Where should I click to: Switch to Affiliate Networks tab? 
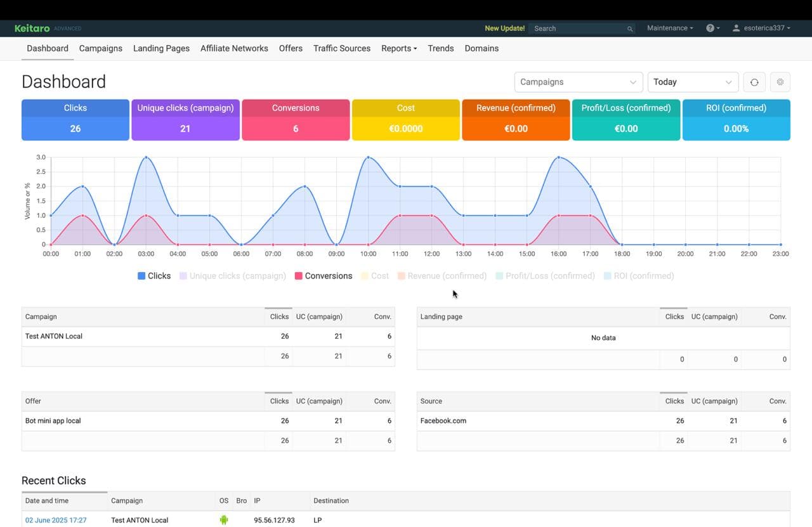click(234, 48)
